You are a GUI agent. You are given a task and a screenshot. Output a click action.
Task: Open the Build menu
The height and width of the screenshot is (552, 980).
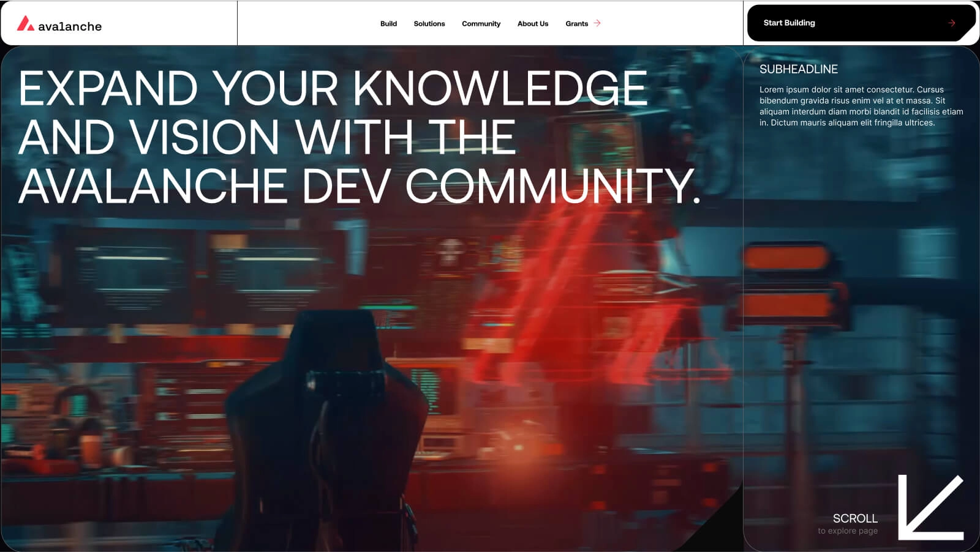[388, 24]
